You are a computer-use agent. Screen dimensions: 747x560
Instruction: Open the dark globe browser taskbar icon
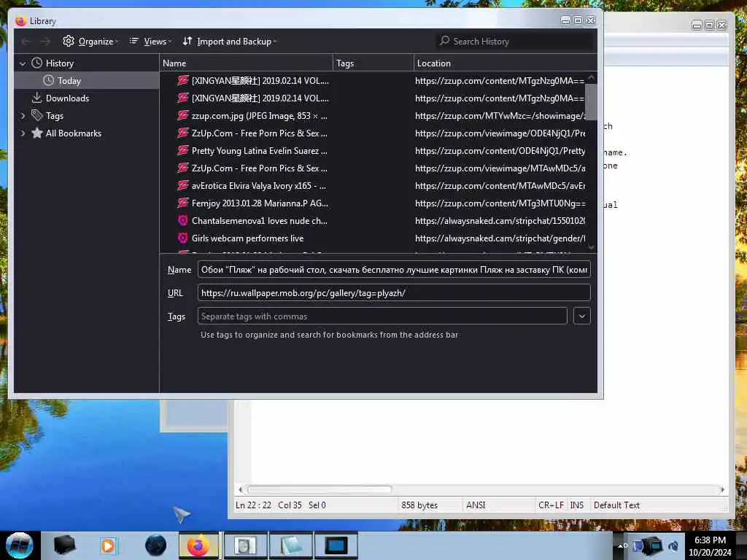(x=156, y=545)
